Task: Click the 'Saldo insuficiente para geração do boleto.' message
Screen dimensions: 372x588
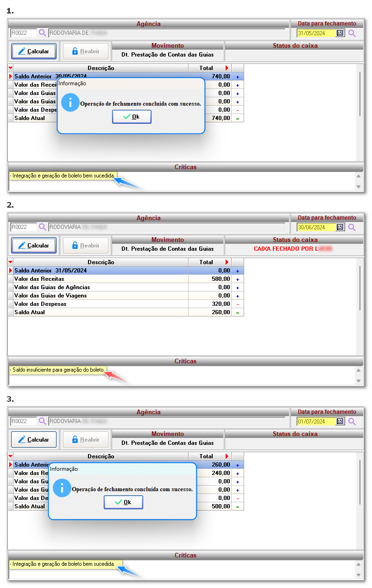Action: 57,370
